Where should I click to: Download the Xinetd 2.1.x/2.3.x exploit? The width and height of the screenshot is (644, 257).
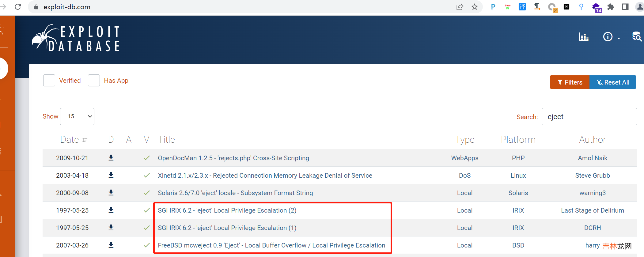point(111,175)
